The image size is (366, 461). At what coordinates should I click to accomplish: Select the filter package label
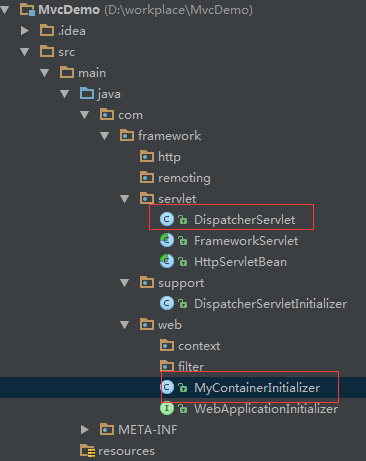click(x=191, y=367)
